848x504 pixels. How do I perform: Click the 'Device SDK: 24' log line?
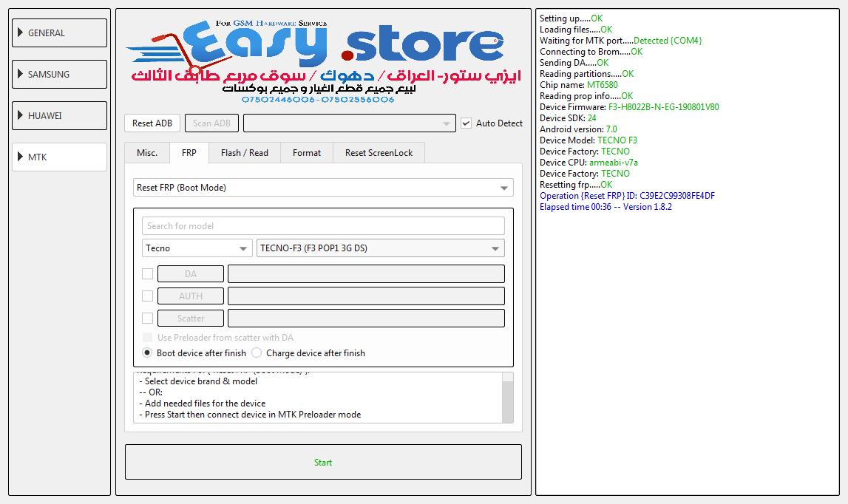[x=568, y=118]
